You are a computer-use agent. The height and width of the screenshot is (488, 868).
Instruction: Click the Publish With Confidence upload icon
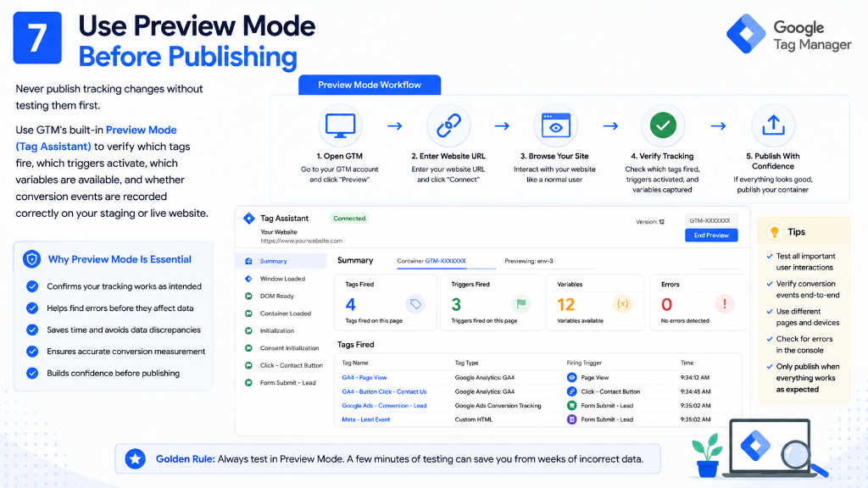click(773, 125)
